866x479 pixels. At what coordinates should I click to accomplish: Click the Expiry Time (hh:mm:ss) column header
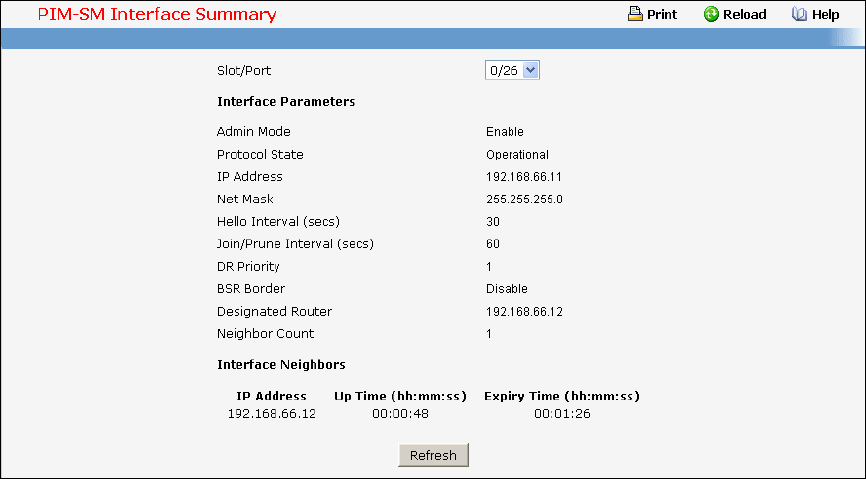562,396
